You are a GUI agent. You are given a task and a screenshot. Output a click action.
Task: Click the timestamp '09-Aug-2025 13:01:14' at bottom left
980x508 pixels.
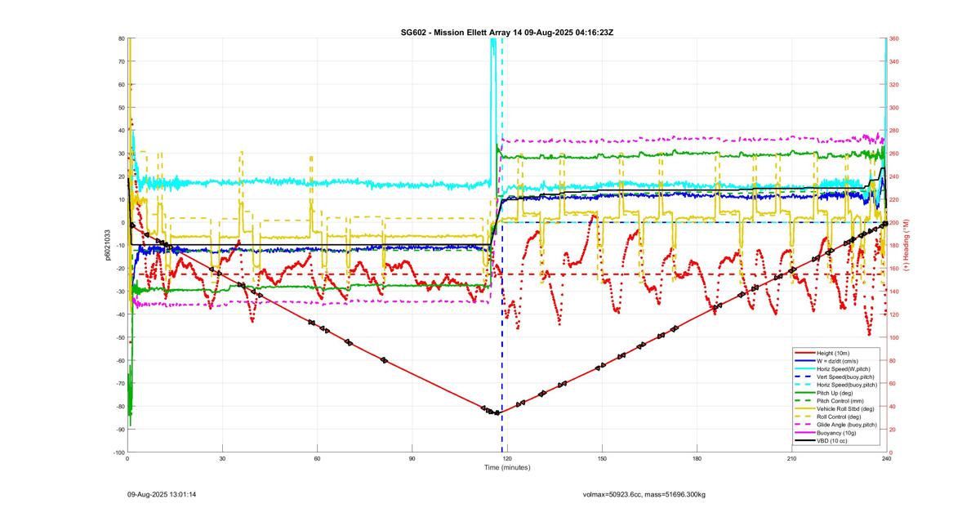(x=162, y=494)
